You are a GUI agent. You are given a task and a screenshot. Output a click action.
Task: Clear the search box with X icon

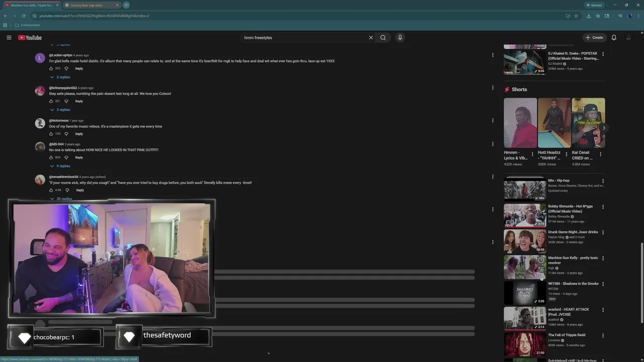coord(371,38)
